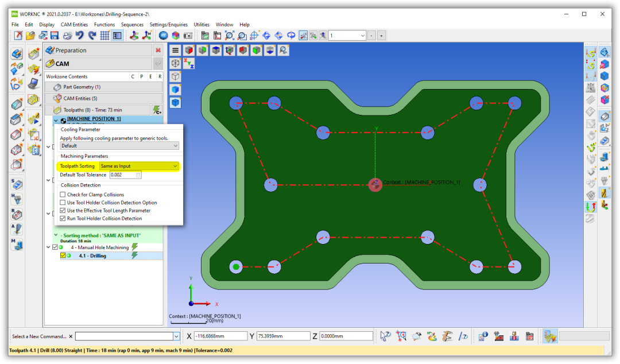Select the red front-face view cube
Screen dimensions: 620x364
189,51
